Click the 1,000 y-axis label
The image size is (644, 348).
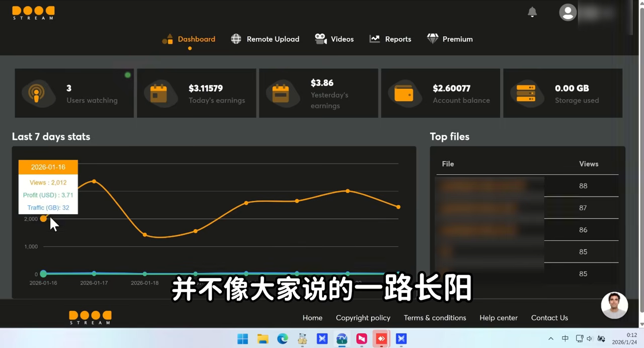click(31, 246)
